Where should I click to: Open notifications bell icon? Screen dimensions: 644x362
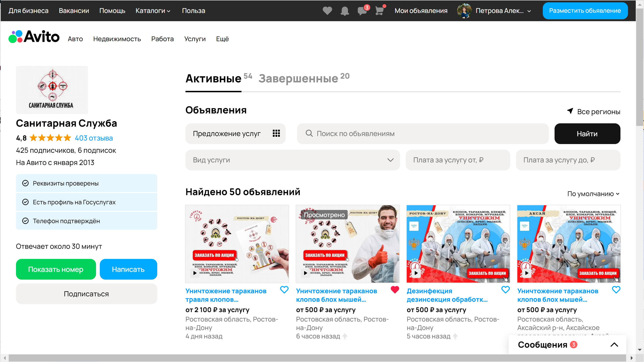point(345,11)
